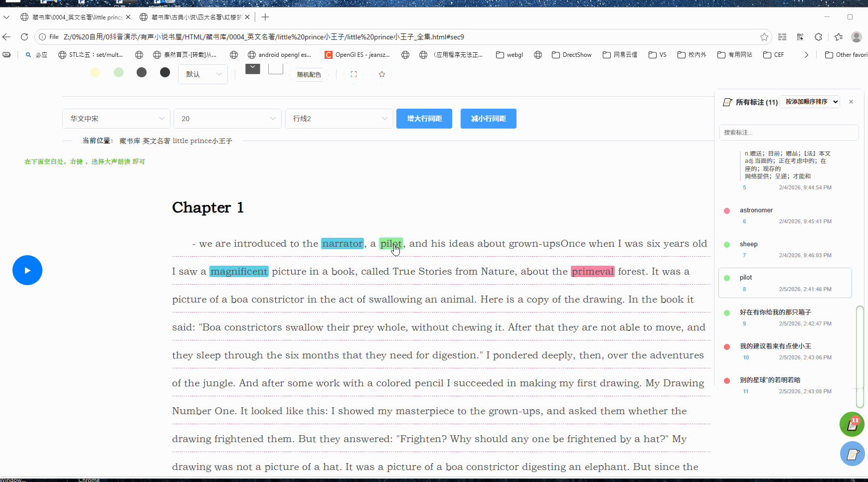Open the 校内外 bookmark folder
Image resolution: width=868 pixels, height=482 pixels.
click(692, 55)
